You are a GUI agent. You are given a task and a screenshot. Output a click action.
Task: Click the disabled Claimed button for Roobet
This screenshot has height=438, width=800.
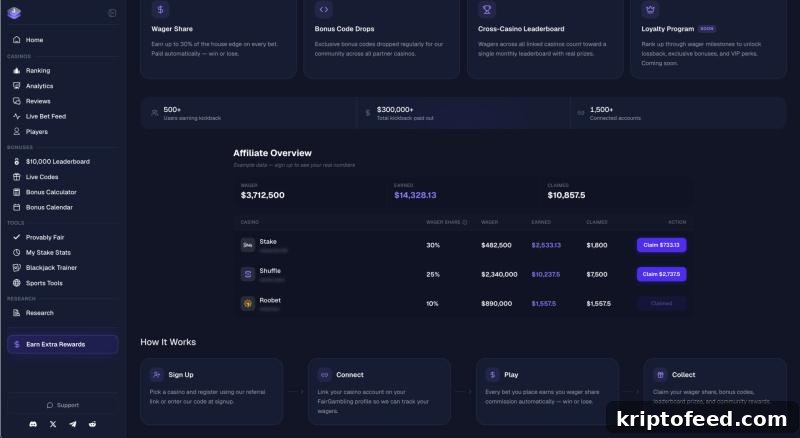661,303
